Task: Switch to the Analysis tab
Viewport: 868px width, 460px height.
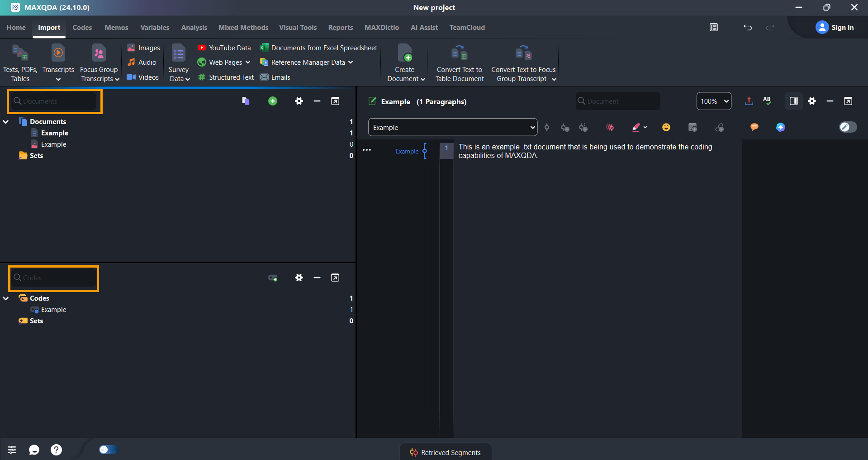Action: coord(194,28)
